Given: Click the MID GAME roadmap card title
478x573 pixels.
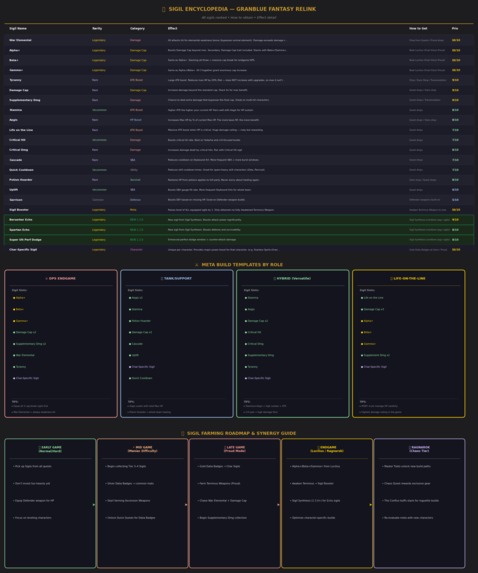Looking at the screenshot, I should coord(143,449).
